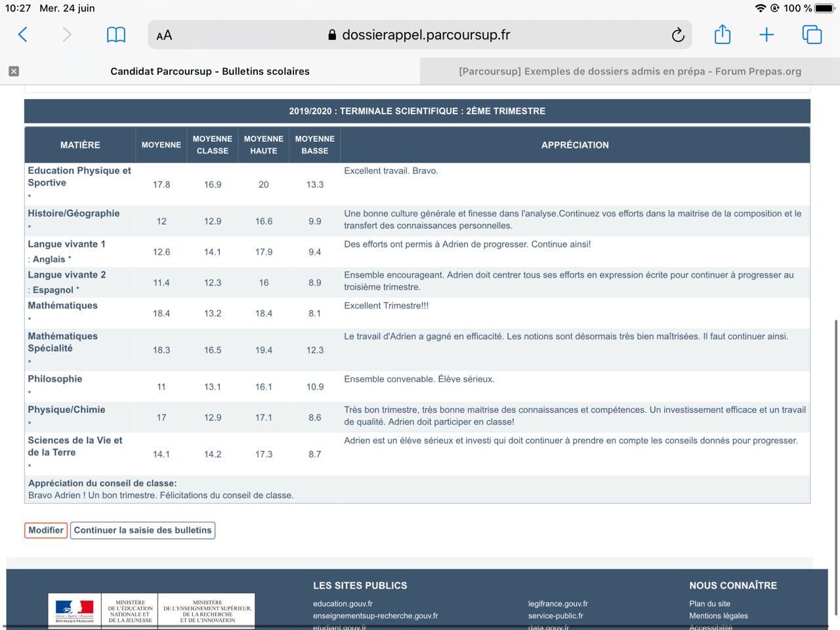This screenshot has width=840, height=630.
Task: Click Ensemble convenable. Élève sérieux. text
Action: tap(419, 379)
